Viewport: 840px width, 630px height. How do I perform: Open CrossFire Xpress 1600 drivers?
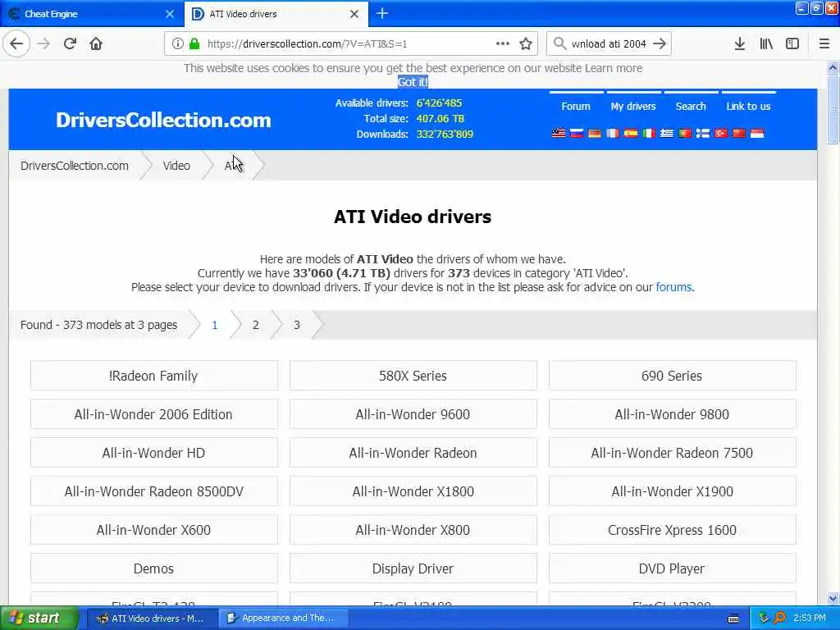point(672,530)
